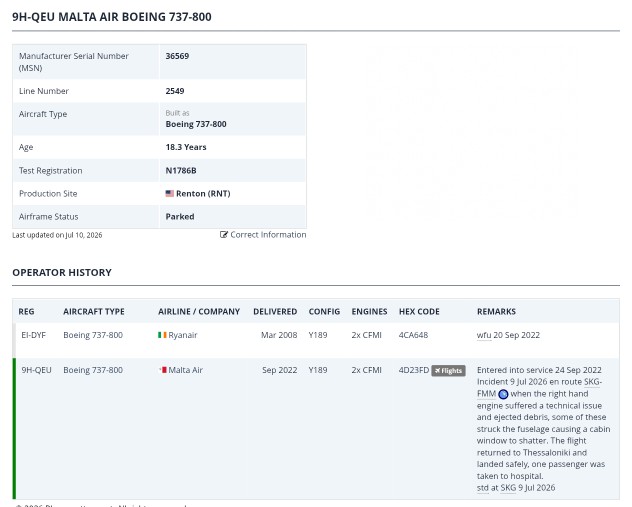Click the blue globe icon after FMM

(x=503, y=394)
